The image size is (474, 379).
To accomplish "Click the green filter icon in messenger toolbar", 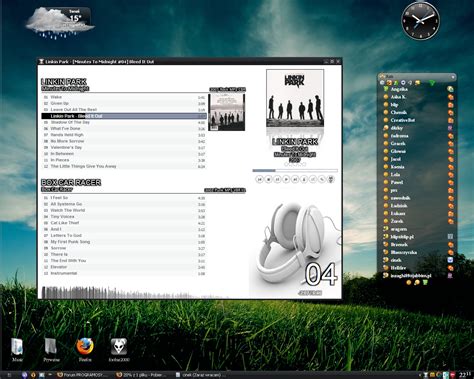I will (x=432, y=83).
